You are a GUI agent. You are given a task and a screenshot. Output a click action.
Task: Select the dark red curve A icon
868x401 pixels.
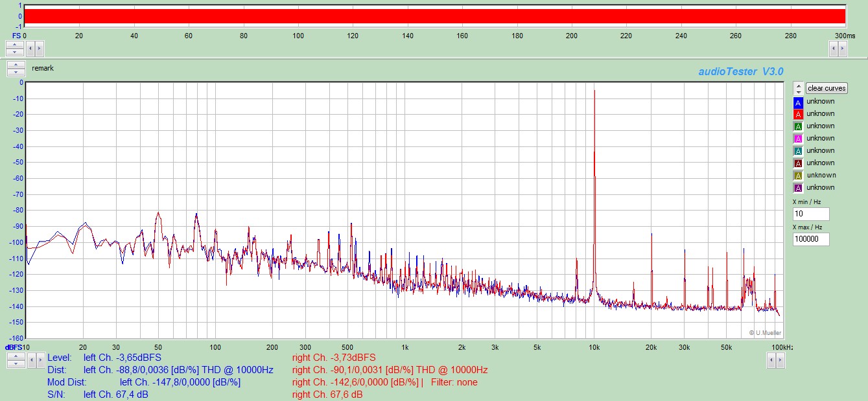[798, 164]
